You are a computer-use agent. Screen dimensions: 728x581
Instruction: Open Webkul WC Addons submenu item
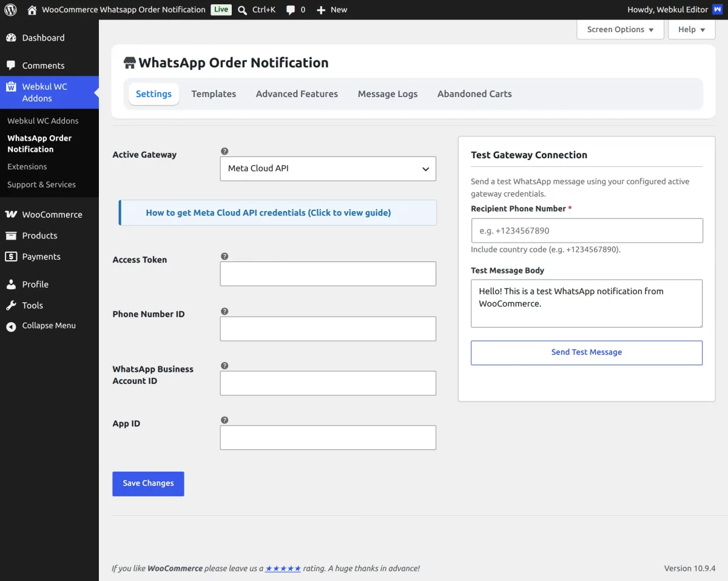tap(43, 121)
